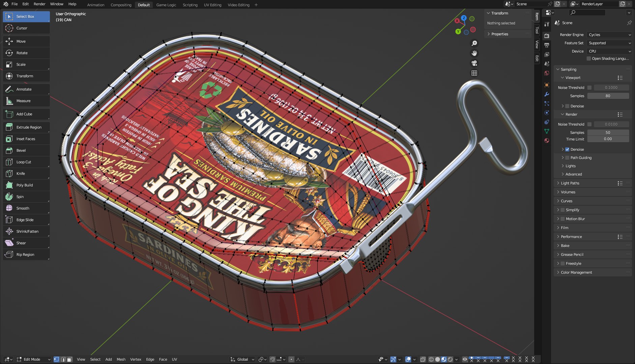Image resolution: width=635 pixels, height=364 pixels.
Task: Enable the Viewport Denoise checkbox
Action: pos(567,106)
